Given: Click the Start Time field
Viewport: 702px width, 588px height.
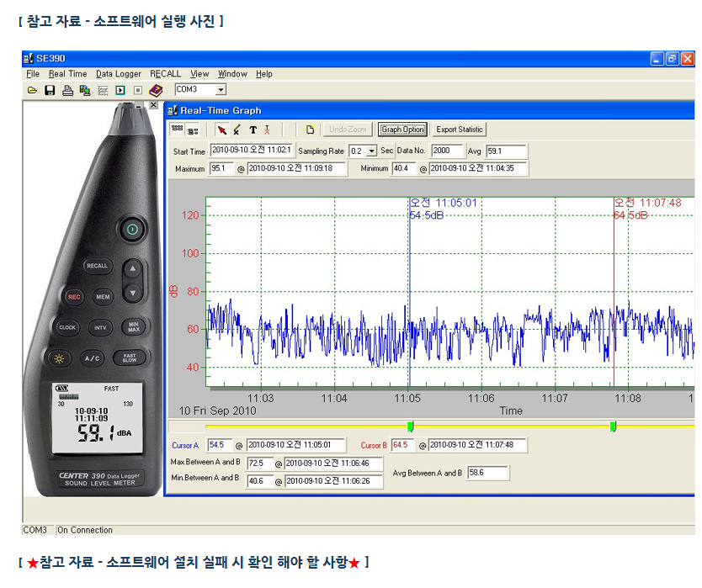Looking at the screenshot, I should click(252, 151).
